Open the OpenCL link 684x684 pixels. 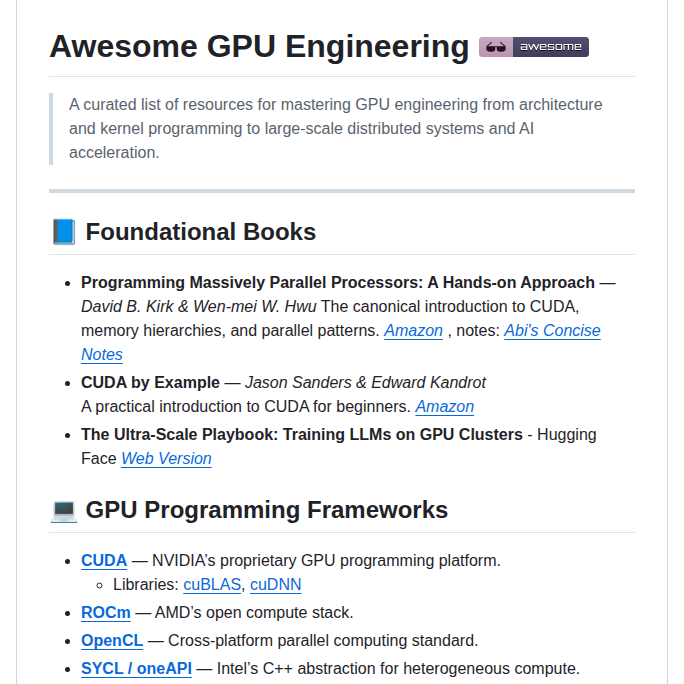(x=112, y=640)
